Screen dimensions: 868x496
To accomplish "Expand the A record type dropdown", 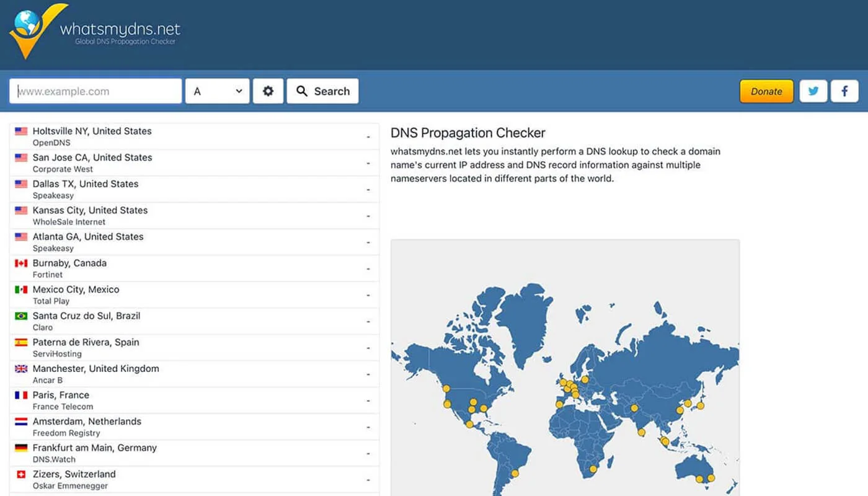I will (217, 91).
